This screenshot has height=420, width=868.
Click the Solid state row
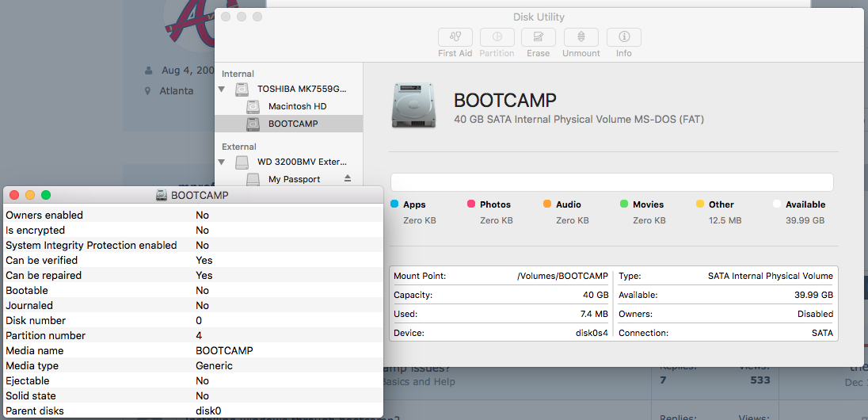coord(192,395)
